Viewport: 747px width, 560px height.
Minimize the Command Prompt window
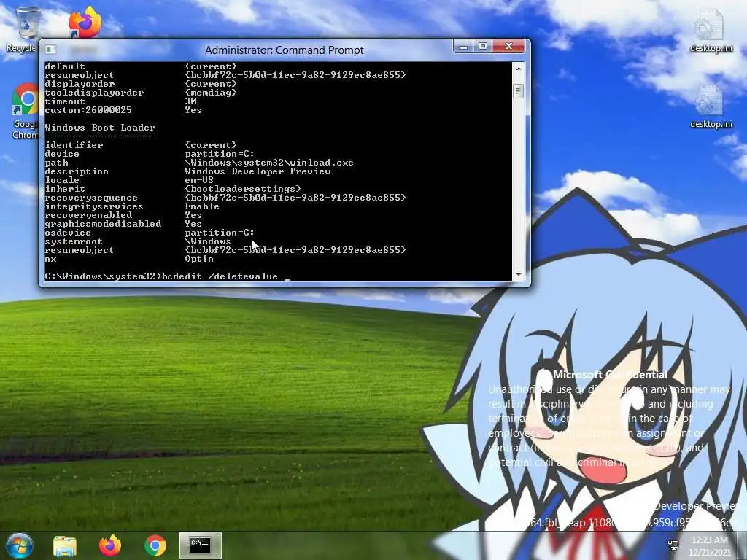tap(462, 46)
